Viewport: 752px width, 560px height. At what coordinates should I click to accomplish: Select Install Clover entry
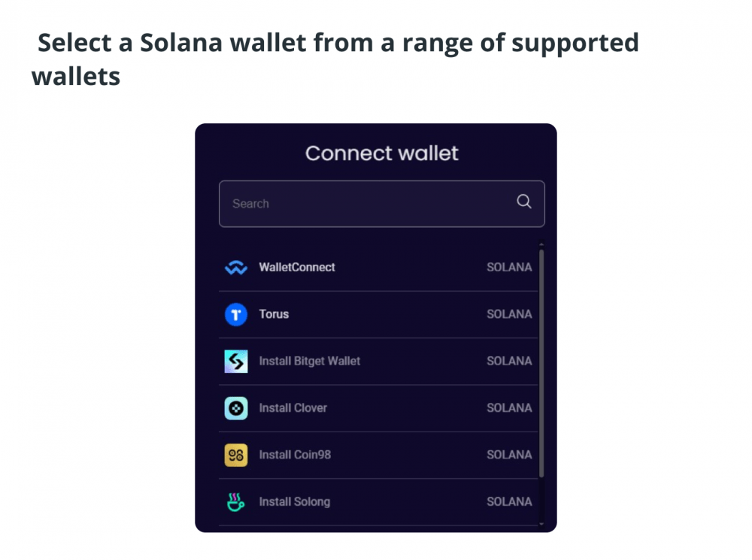[378, 408]
